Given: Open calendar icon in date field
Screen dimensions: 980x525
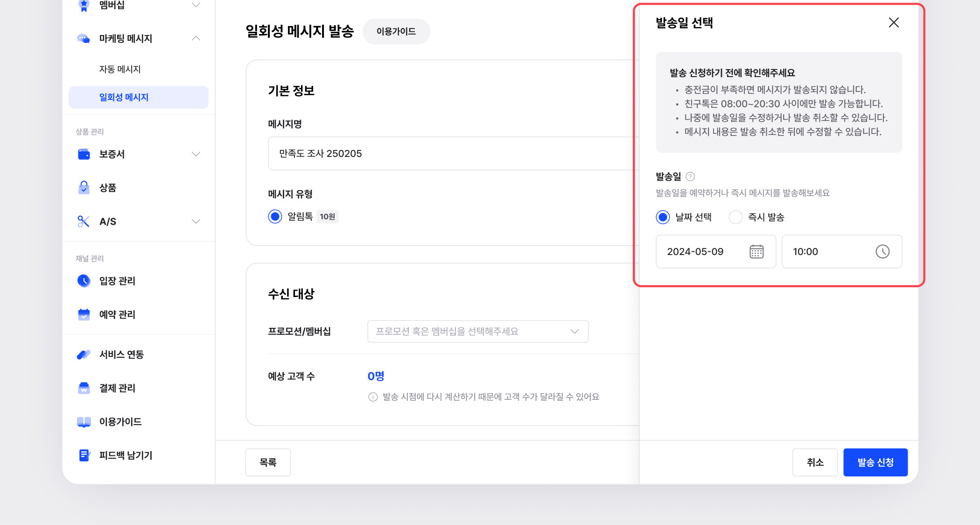Looking at the screenshot, I should 756,252.
